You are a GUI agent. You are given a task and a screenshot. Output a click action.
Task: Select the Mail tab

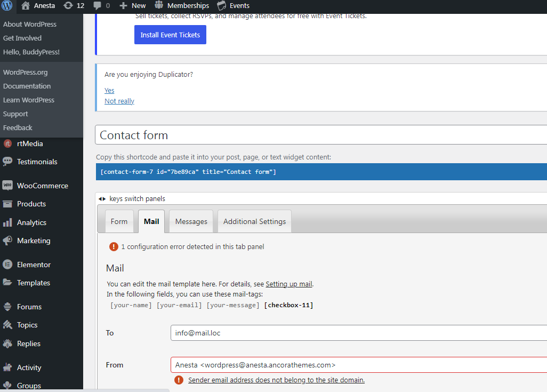[151, 221]
